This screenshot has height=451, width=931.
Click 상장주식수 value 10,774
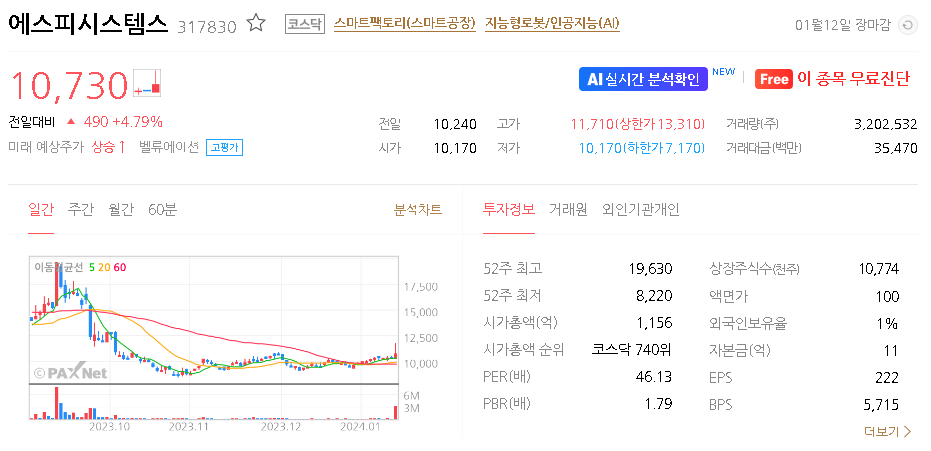[x=879, y=269]
